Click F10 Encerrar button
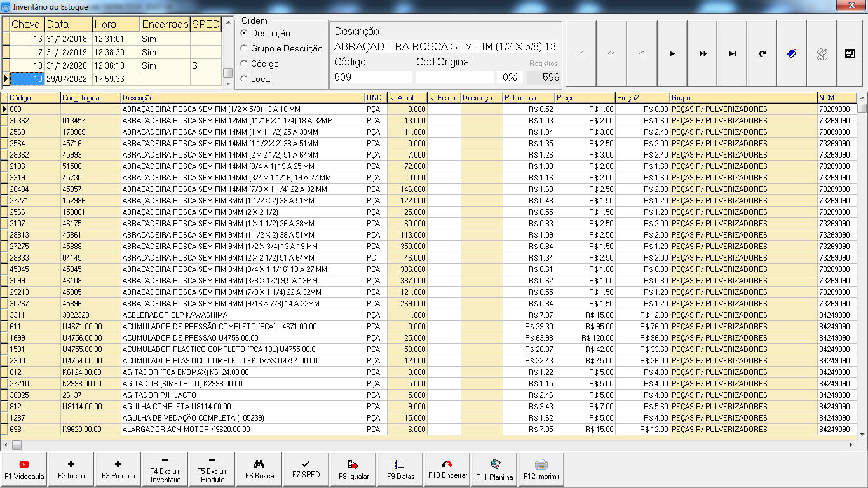The height and width of the screenshot is (488, 868). click(447, 470)
